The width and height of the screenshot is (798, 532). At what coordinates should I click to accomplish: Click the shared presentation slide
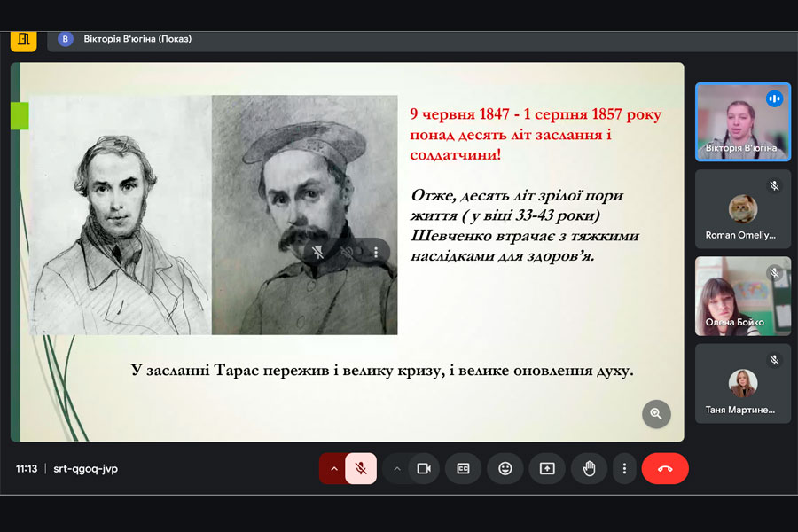[x=347, y=252]
